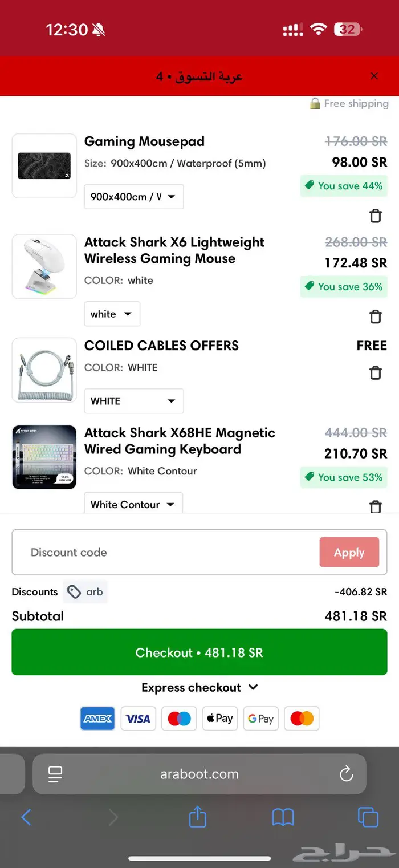Open the Attack Shark X68HE keyboard thumbnail
This screenshot has height=868, width=399.
pyautogui.click(x=44, y=457)
